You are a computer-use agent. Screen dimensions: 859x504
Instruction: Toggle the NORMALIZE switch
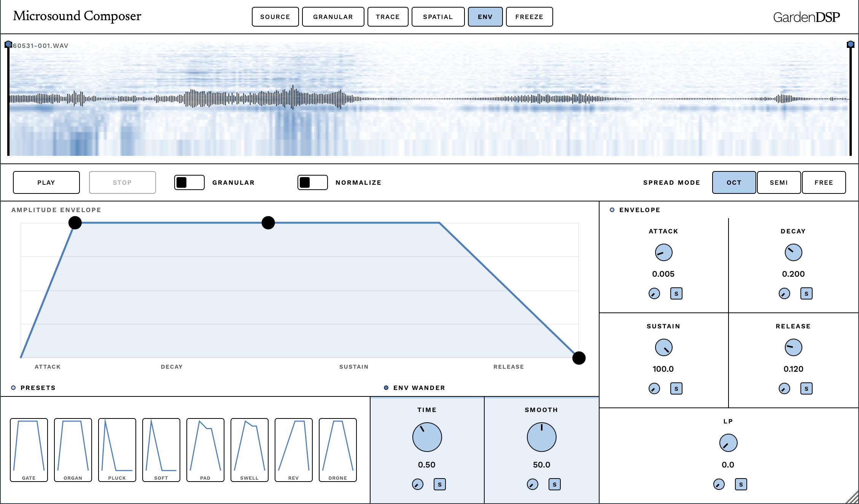(313, 182)
